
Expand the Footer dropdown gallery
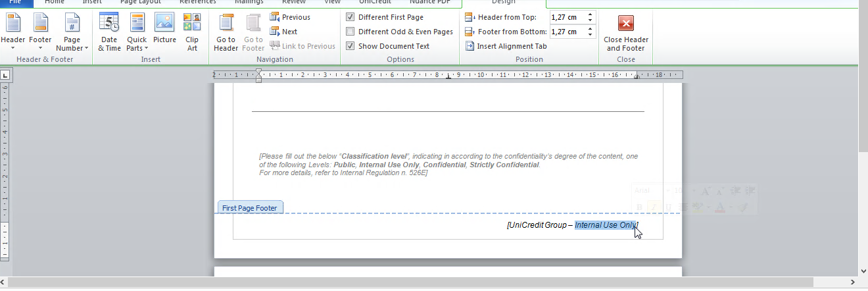(40, 43)
